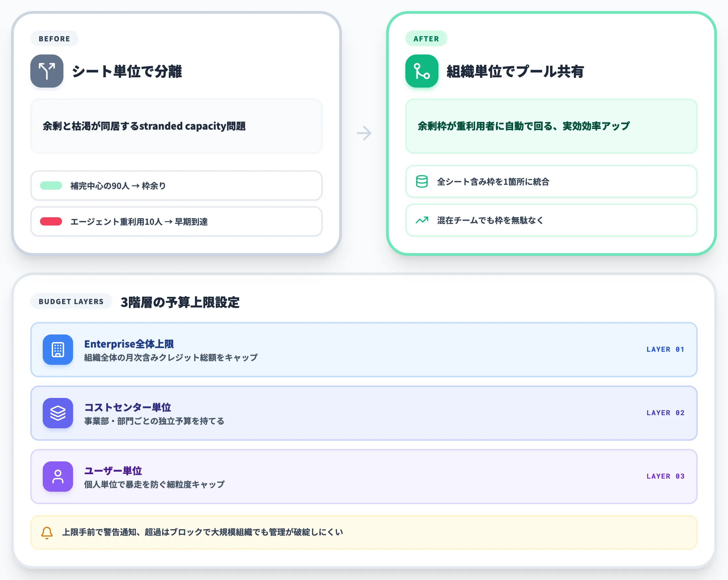Click 組織全体の月次含みクレジット総額をキャップ description
728x580 pixels.
click(171, 358)
